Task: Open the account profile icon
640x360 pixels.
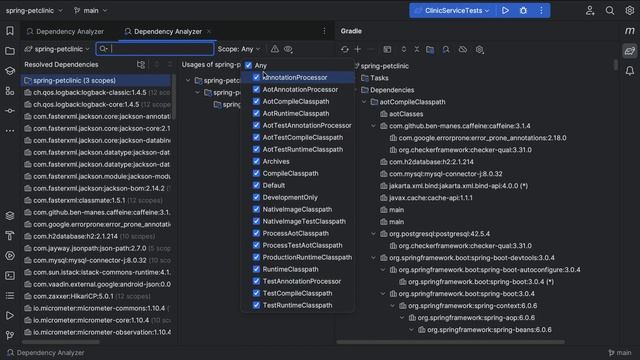Action: click(590, 11)
